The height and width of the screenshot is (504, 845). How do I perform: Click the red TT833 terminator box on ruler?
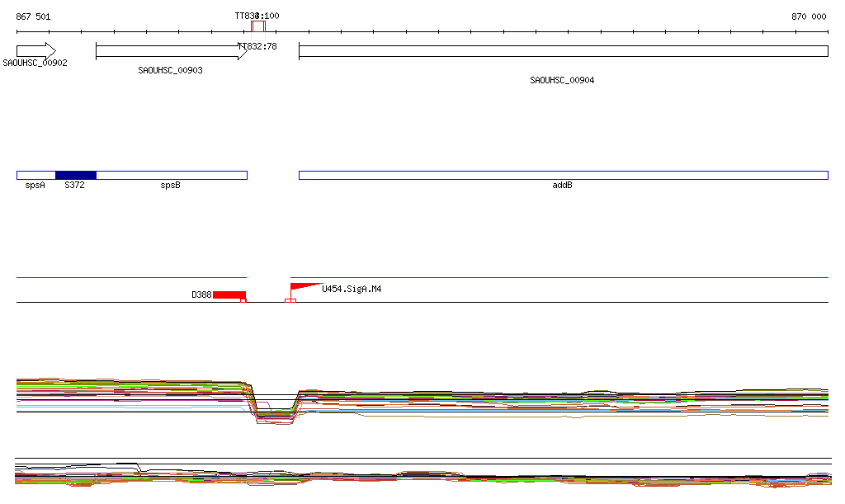pos(258,26)
